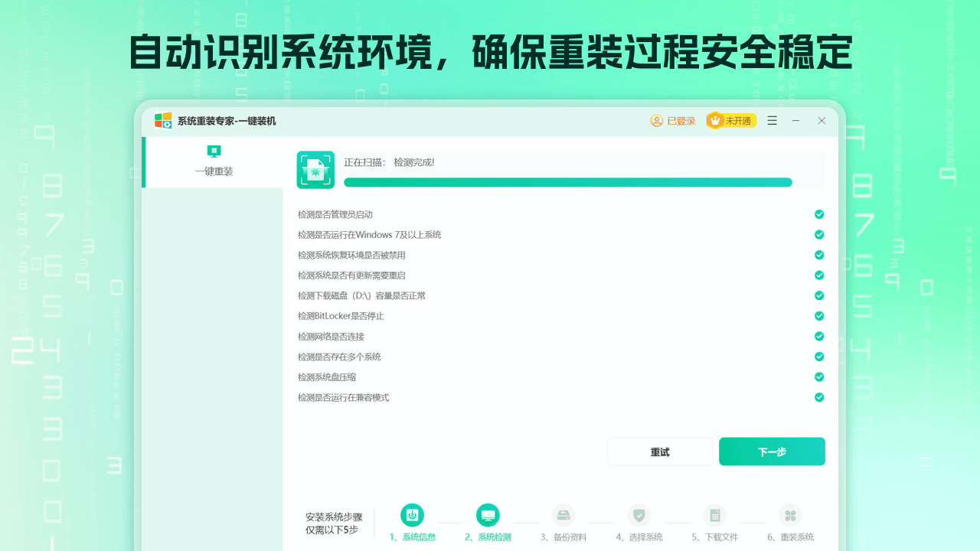The image size is (980, 551).
Task: Click the user avatar icon near 已登录
Action: 656,120
